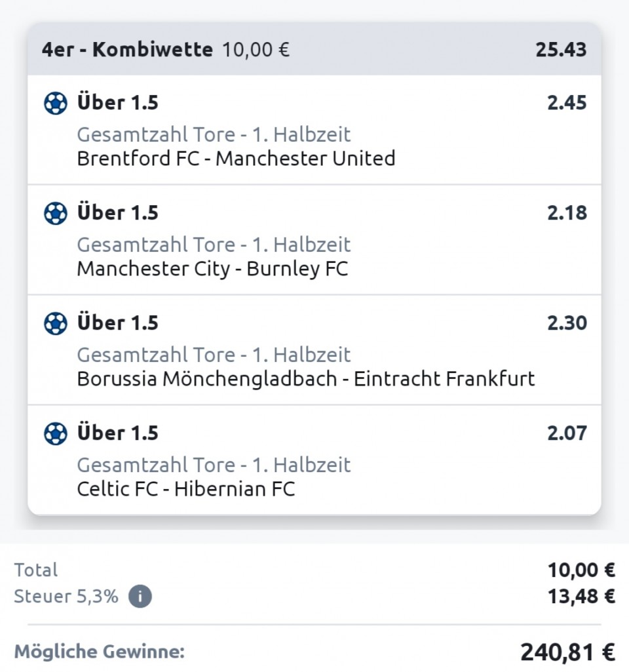Image resolution: width=629 pixels, height=672 pixels.
Task: Open Brentford FC - Manchester United match
Action: tap(236, 159)
